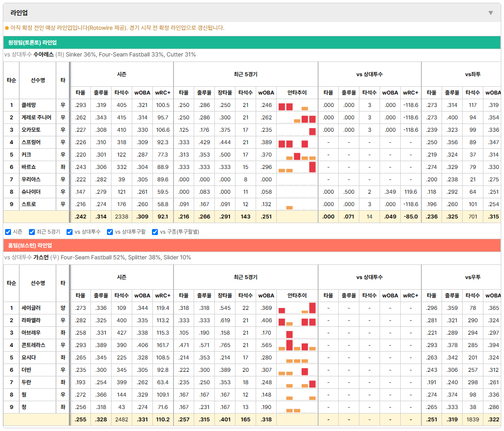Screen dimensions: 504x431
Task: Uncheck the 최근 5경기 checkbox
Action: point(32,232)
